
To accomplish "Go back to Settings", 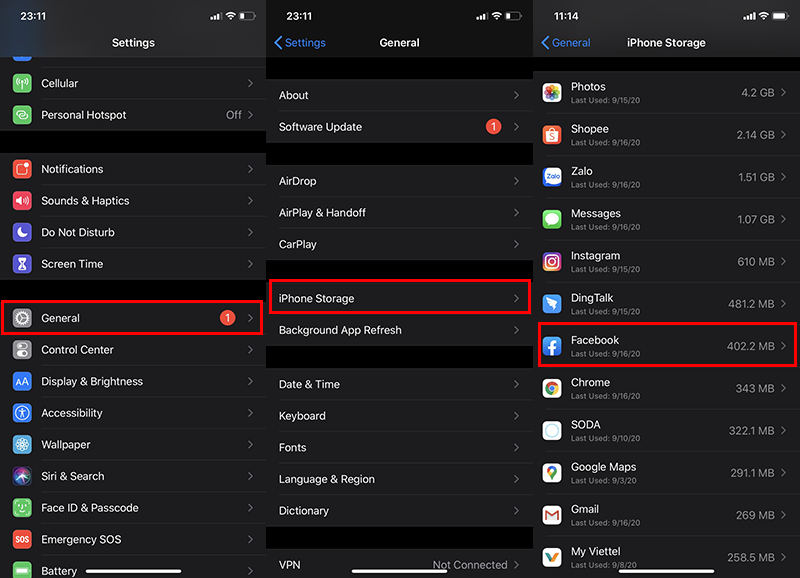I will click(299, 43).
